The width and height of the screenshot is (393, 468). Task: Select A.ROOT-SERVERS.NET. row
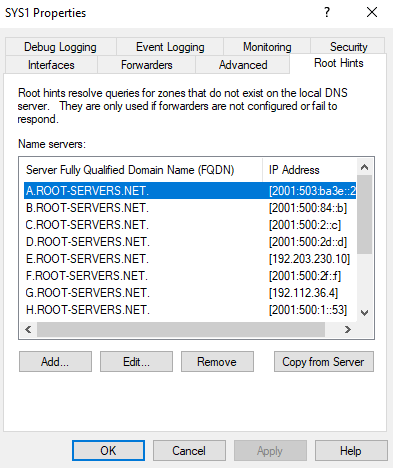pos(190,191)
